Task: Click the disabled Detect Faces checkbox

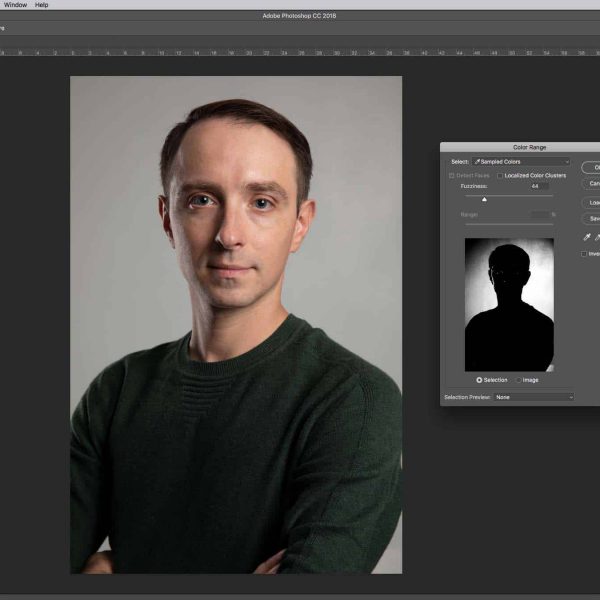Action: (452, 176)
